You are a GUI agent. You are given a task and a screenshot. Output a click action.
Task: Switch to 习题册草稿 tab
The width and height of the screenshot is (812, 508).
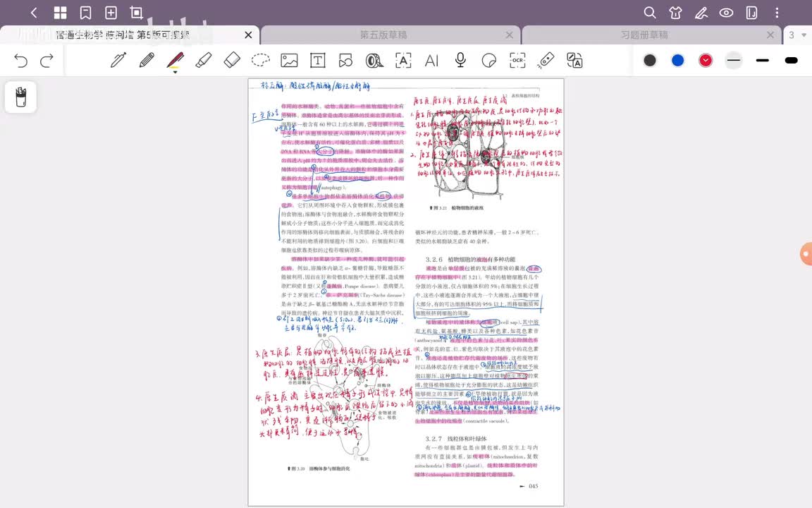[644, 35]
